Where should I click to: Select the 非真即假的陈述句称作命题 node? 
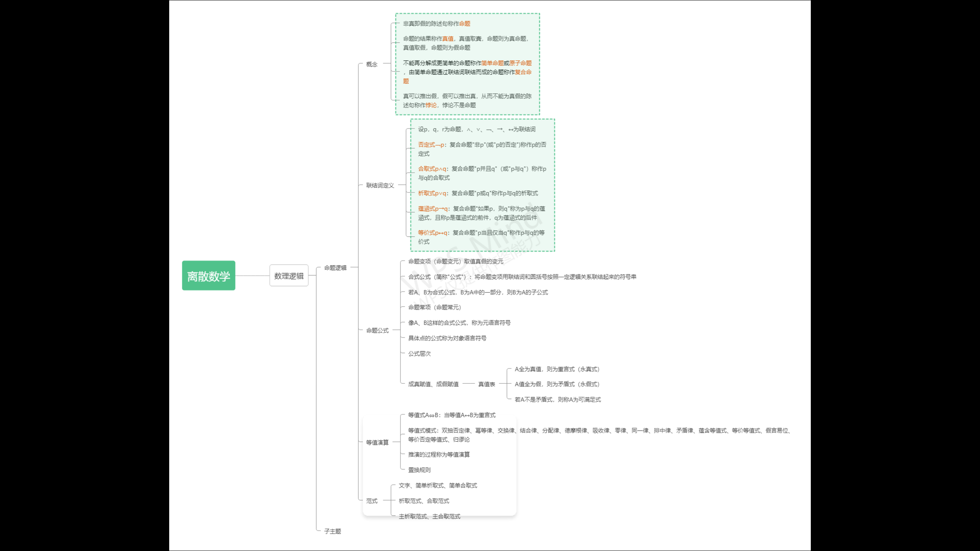pyautogui.click(x=436, y=24)
